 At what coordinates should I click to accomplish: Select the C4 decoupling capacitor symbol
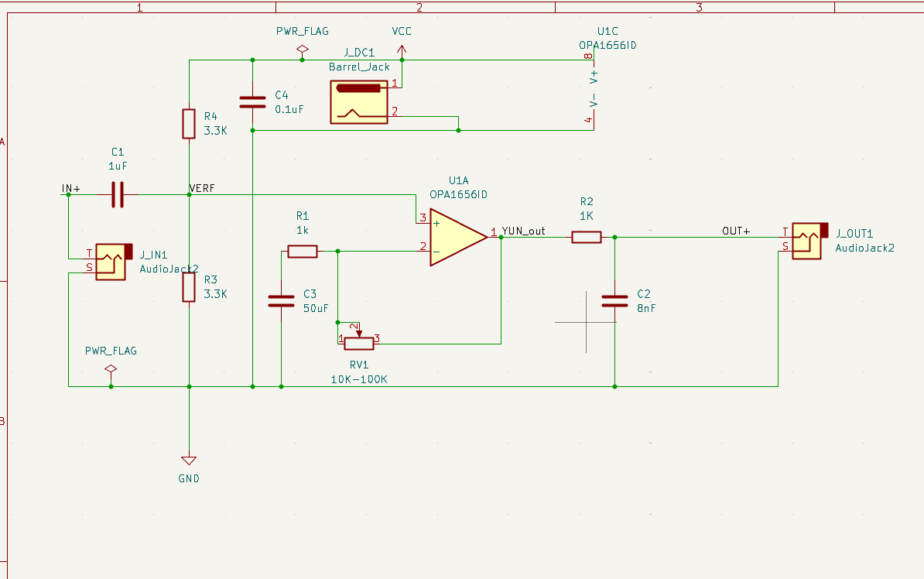pyautogui.click(x=252, y=102)
